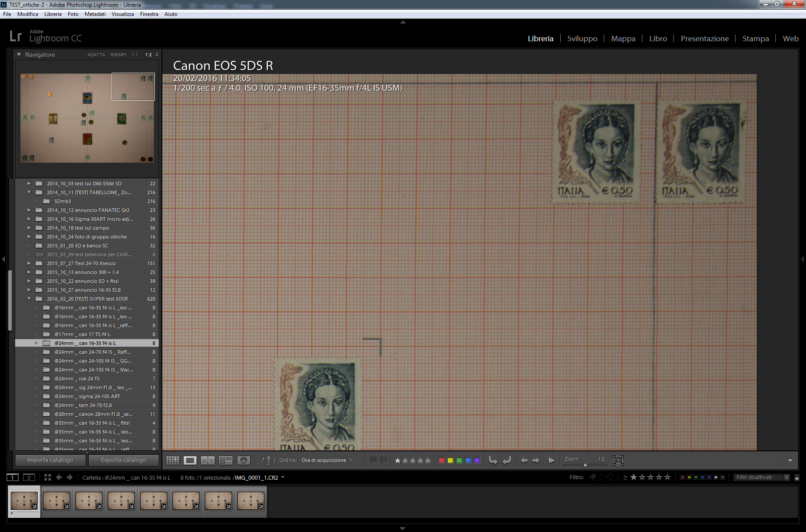Apply purple color label
Image resolution: width=806 pixels, height=532 pixels.
tap(477, 460)
